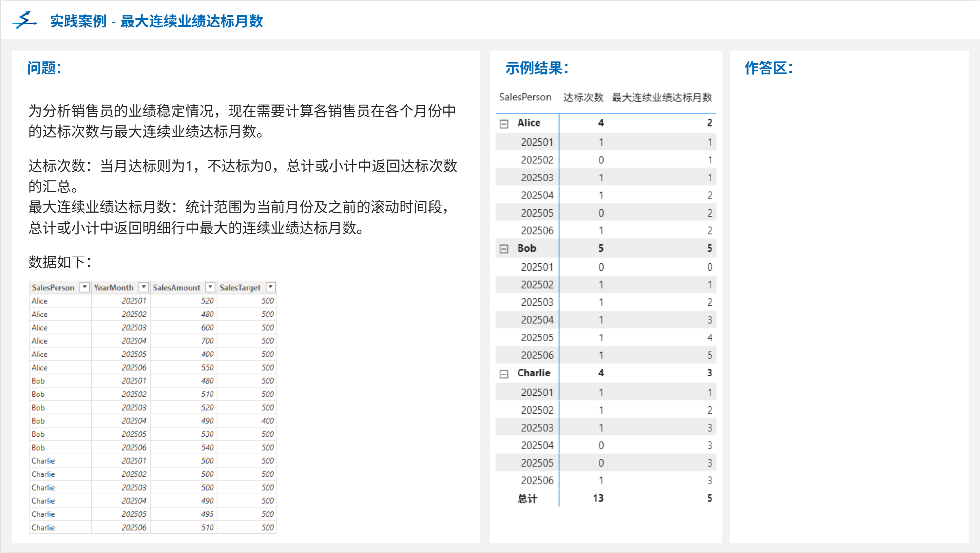The width and height of the screenshot is (980, 553).
Task: Click the 示例结果 section title
Action: (537, 68)
